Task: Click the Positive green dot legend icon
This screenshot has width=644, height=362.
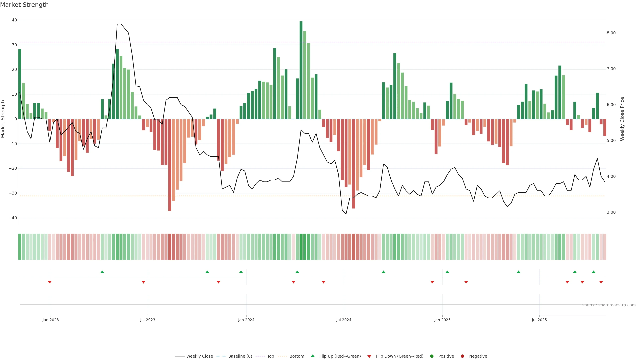Action: 432,356
